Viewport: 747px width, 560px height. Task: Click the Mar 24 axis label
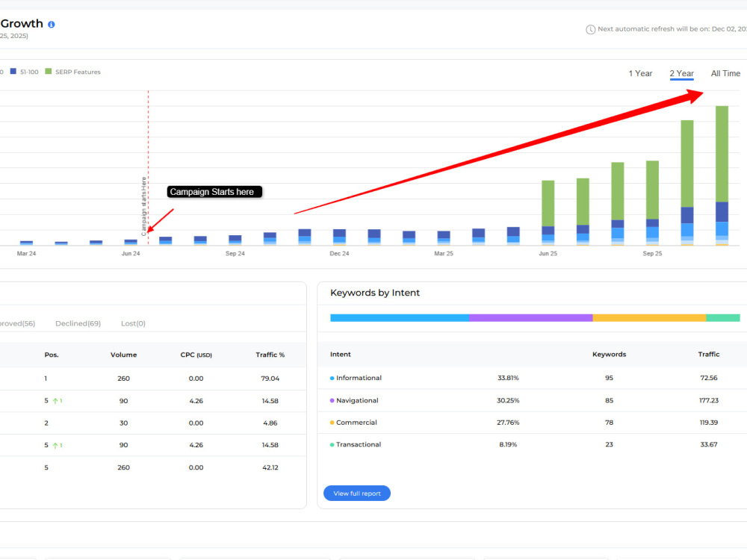(x=26, y=253)
